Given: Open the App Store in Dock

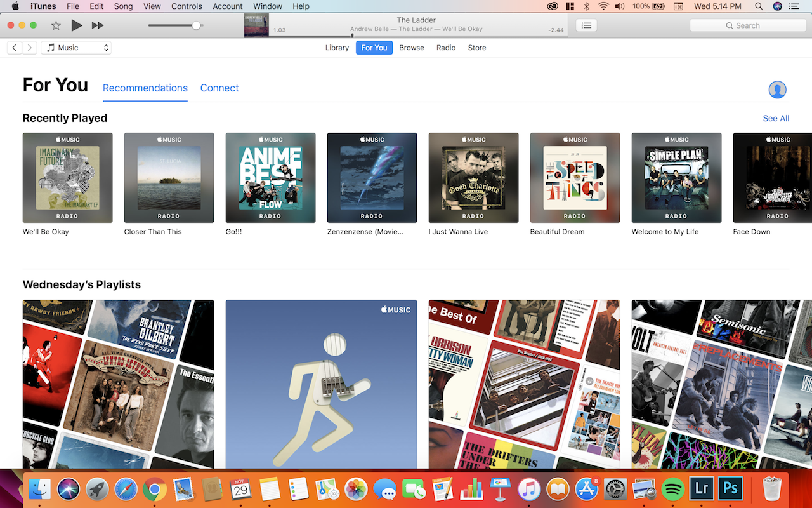Looking at the screenshot, I should (587, 489).
